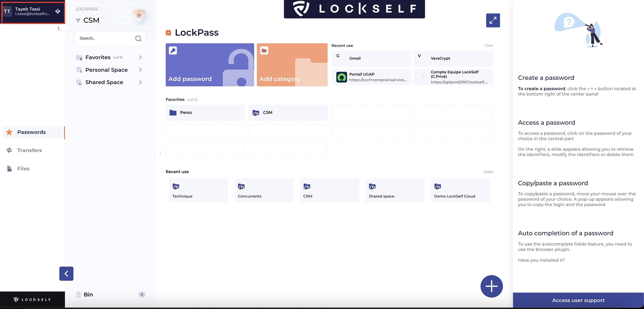
Task: Open the Technique category card
Action: pyautogui.click(x=198, y=190)
